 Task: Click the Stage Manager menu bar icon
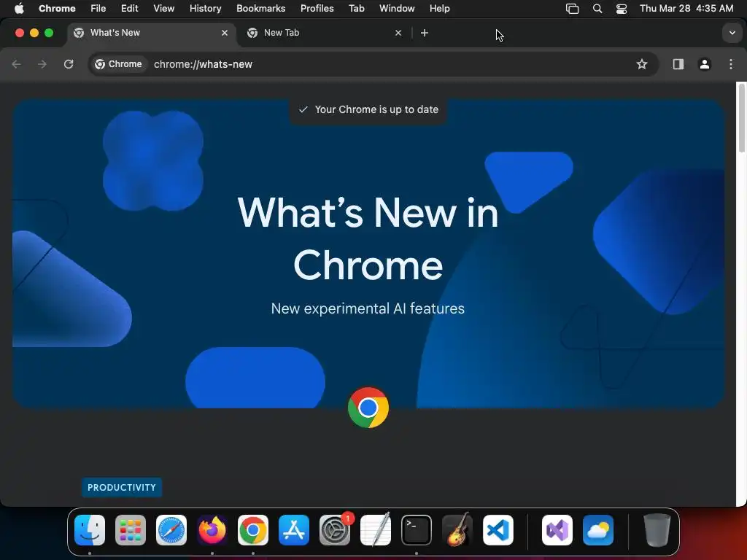click(572, 8)
